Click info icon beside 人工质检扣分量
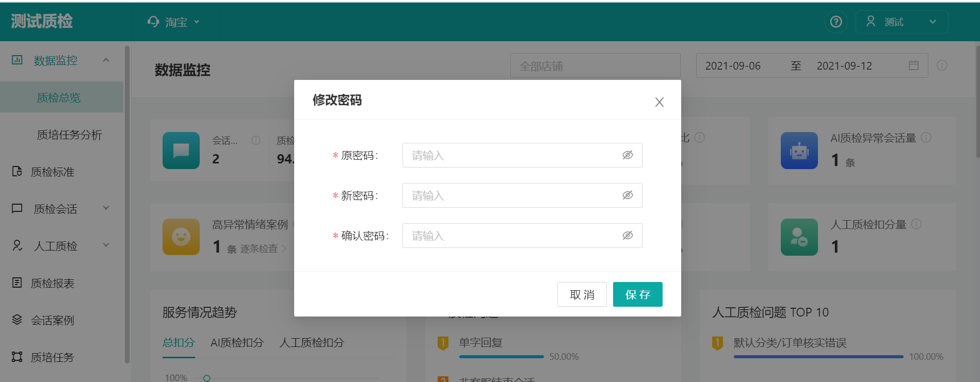 point(916,224)
